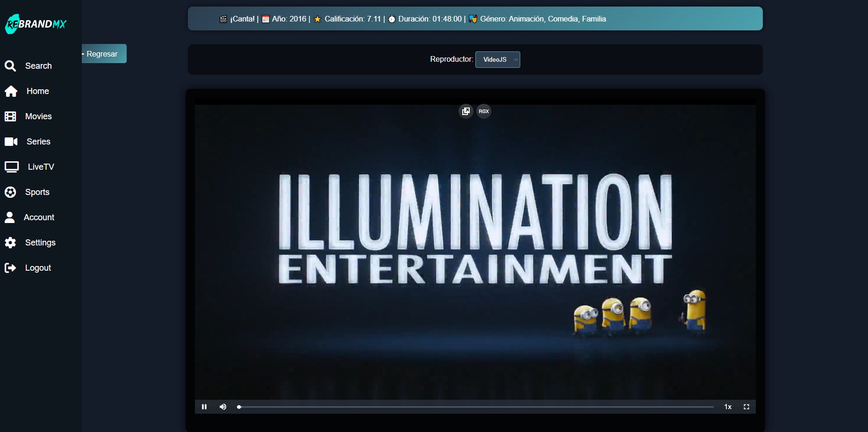Click the ¡Canta! movie title text
868x432 pixels.
[243, 19]
